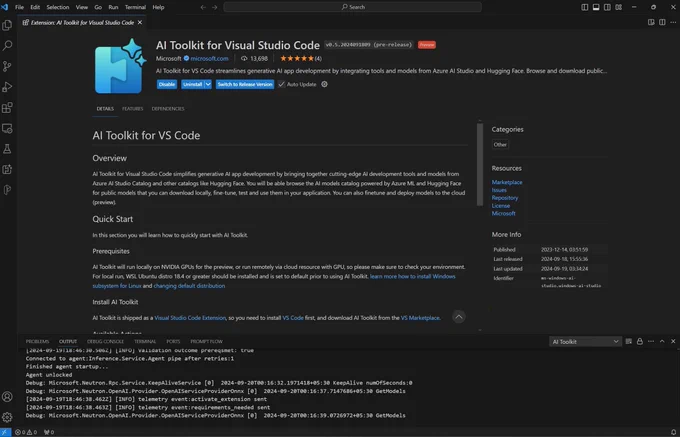Open the View menu
Image resolution: width=680 pixels, height=437 pixels.
pos(82,7)
